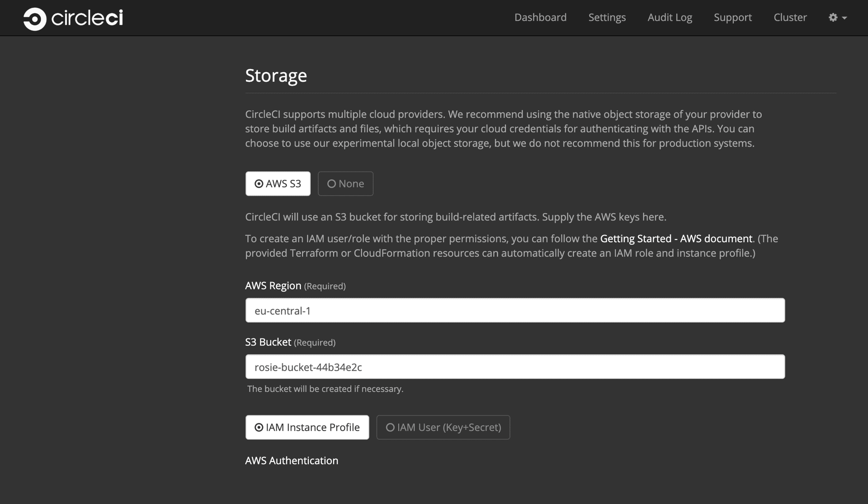Click the AWS Region input field

(x=515, y=310)
